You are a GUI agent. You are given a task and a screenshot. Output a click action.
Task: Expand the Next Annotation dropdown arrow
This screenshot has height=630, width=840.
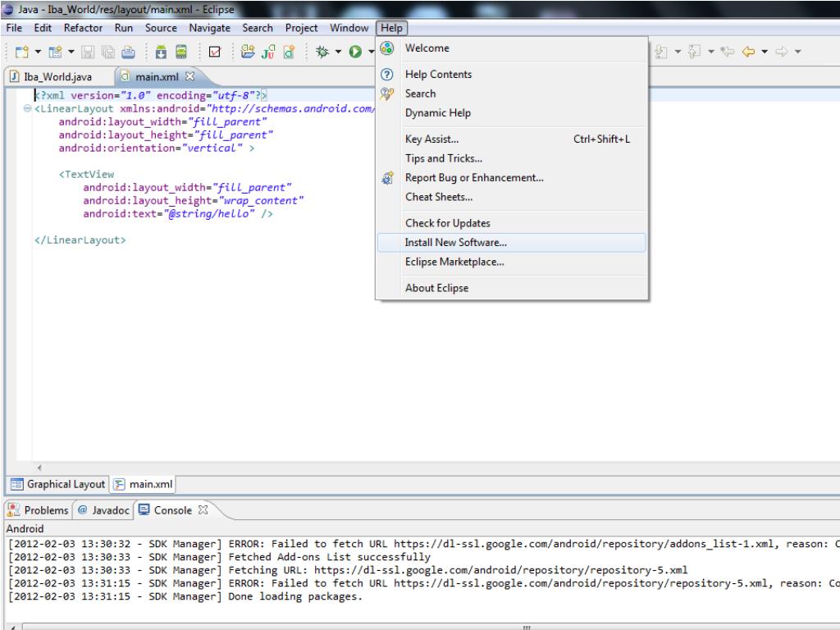click(678, 52)
